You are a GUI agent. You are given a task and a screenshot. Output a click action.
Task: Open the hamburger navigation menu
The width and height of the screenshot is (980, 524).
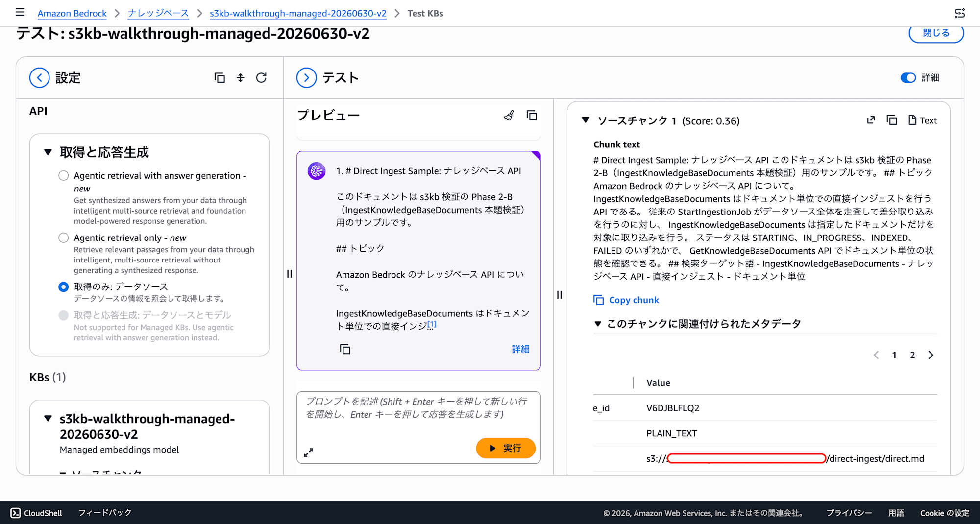pos(20,13)
